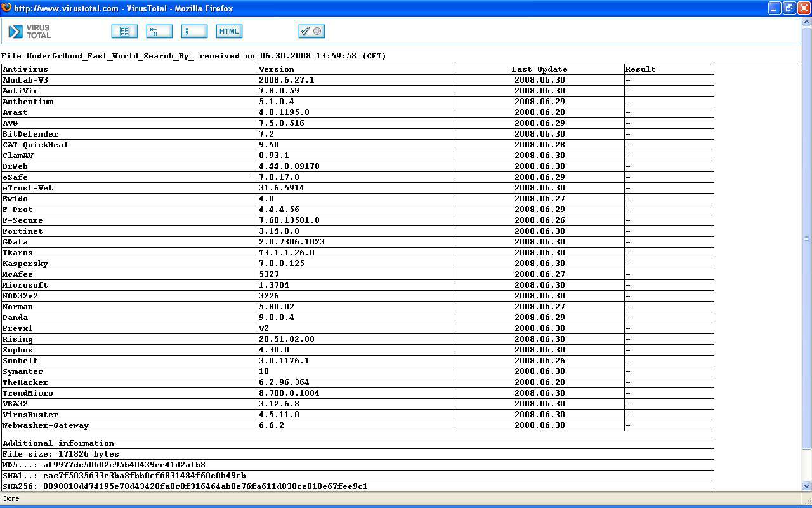Screen dimensions: 812x508
Task: Click the vertical scrollbar down arrow
Action: pyautogui.click(x=806, y=486)
